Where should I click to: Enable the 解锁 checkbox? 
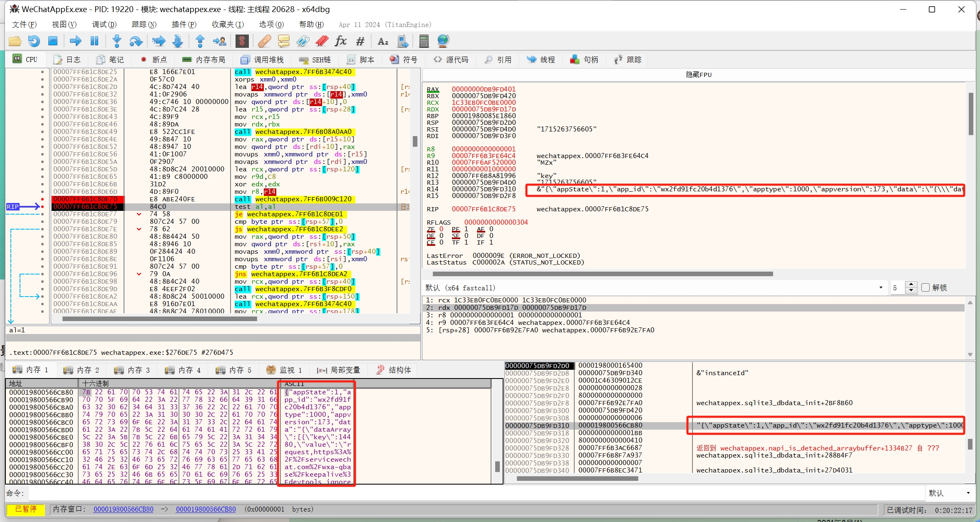click(925, 287)
